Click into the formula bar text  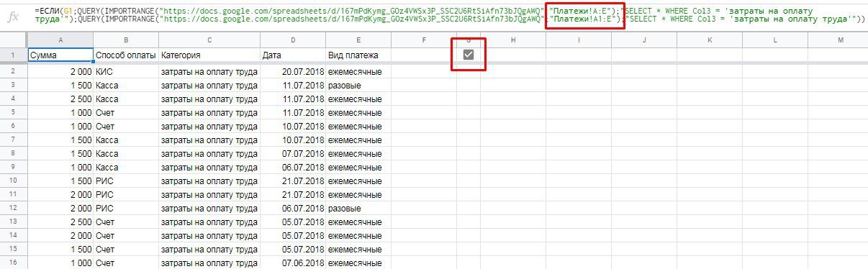tap(451, 15)
